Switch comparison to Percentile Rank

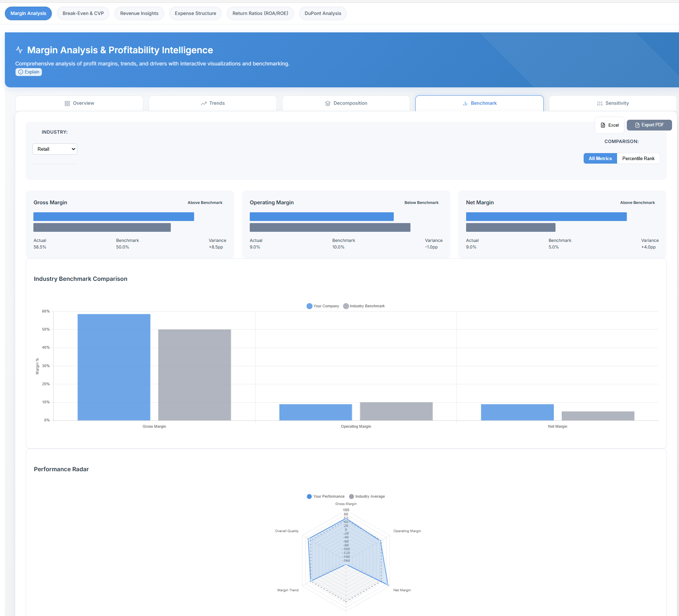click(638, 158)
